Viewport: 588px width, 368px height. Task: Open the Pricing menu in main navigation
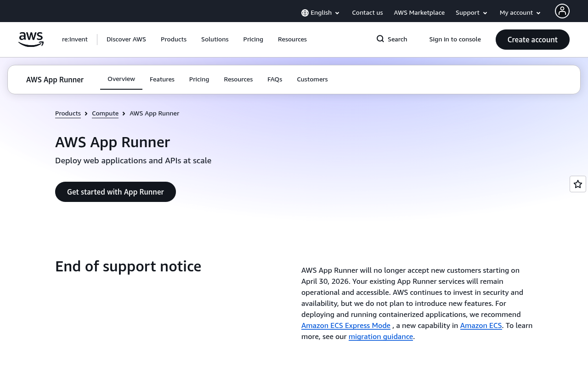253,40
